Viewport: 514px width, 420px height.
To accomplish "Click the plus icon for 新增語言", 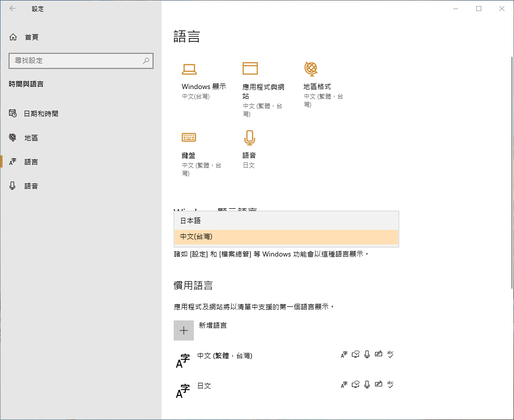I will click(x=184, y=330).
